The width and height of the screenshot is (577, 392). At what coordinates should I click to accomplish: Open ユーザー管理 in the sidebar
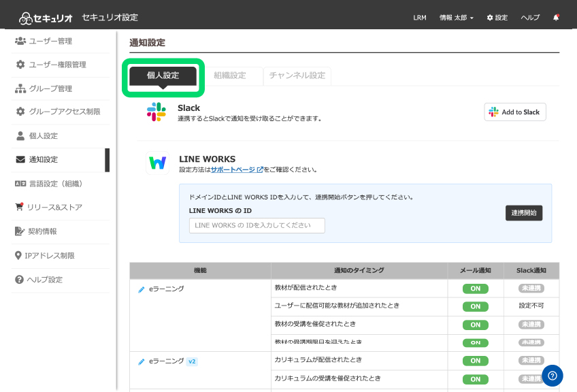(50, 41)
